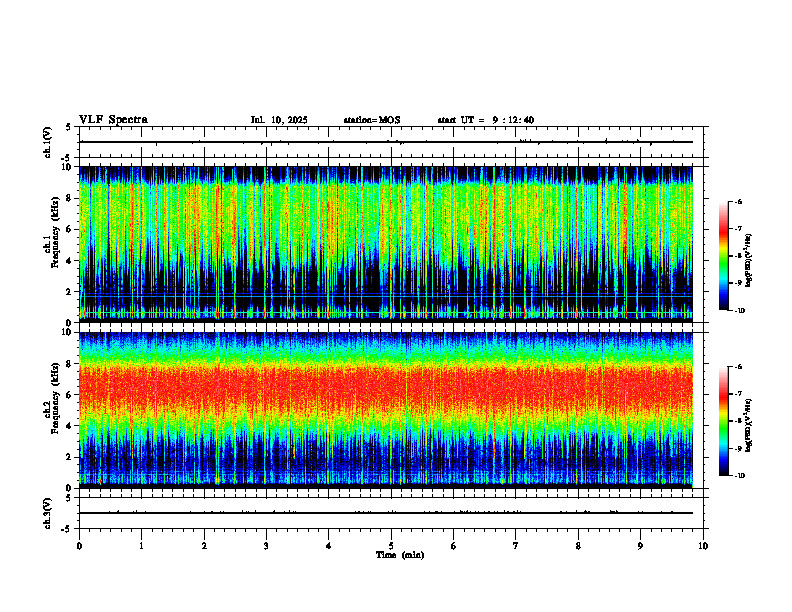792x612 pixels.
Task: Click the ch.2 color scale bar
Action: [x=724, y=421]
